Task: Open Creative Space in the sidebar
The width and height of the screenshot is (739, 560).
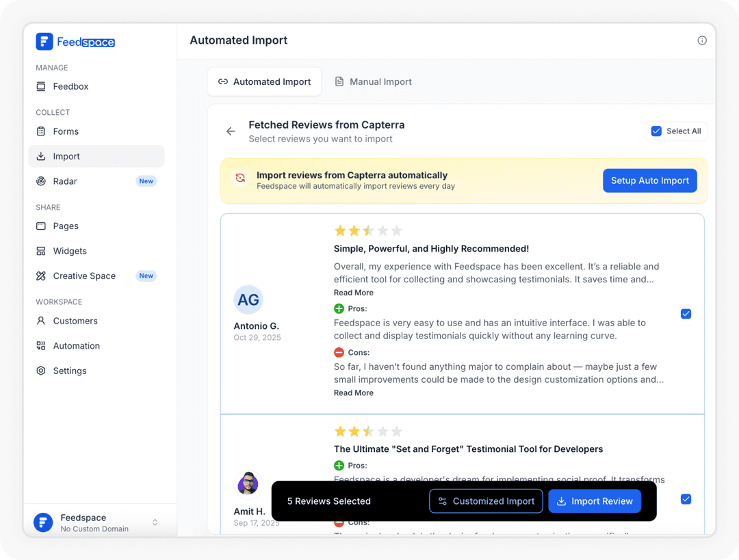Action: point(96,276)
